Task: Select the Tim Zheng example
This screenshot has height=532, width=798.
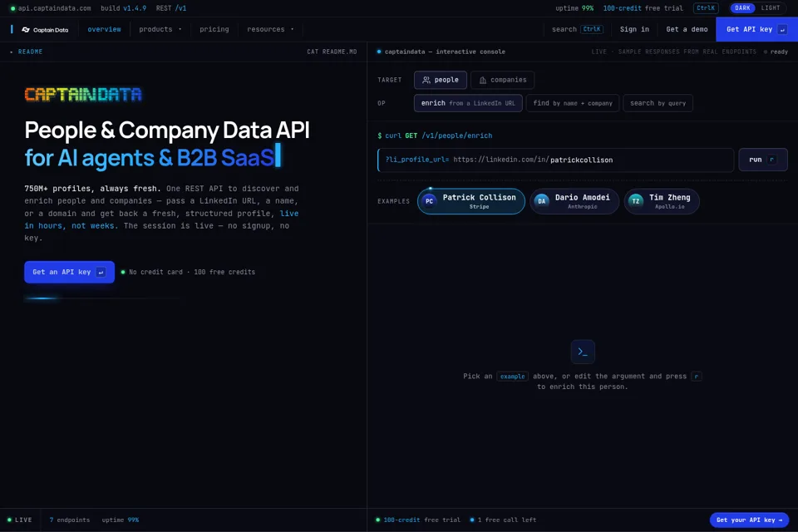Action: 662,202
